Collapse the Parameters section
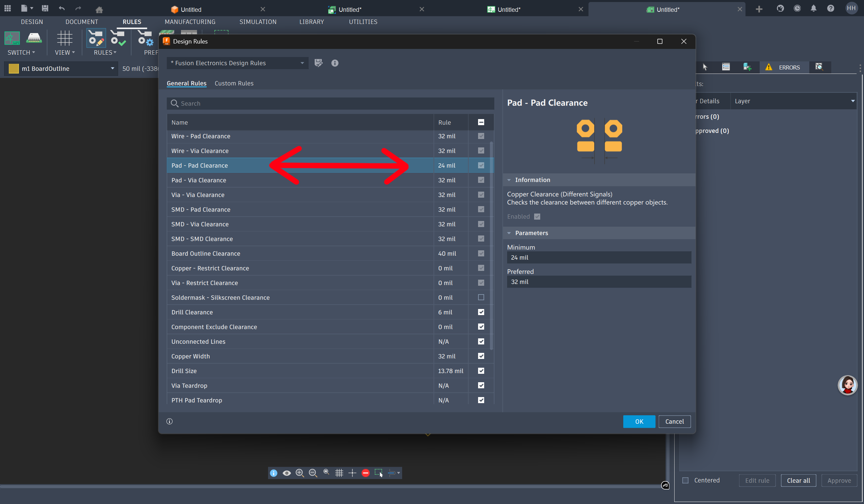The width and height of the screenshot is (864, 504). pos(509,233)
